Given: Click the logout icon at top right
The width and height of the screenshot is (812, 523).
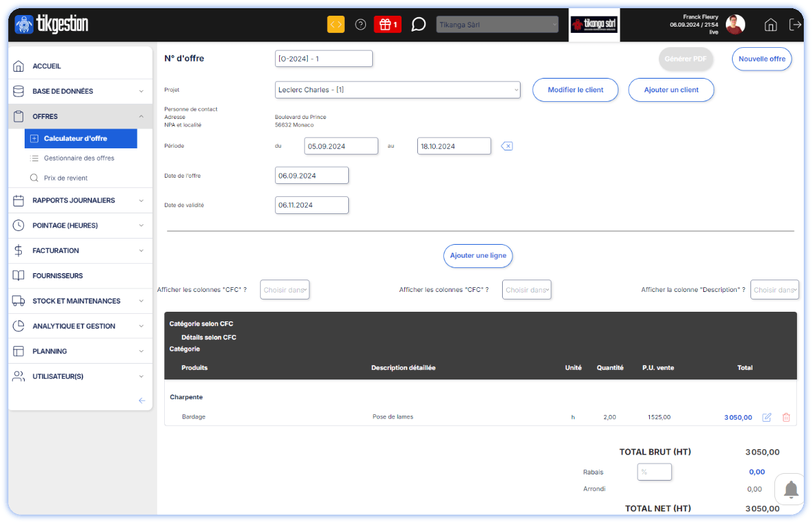Looking at the screenshot, I should coord(795,25).
